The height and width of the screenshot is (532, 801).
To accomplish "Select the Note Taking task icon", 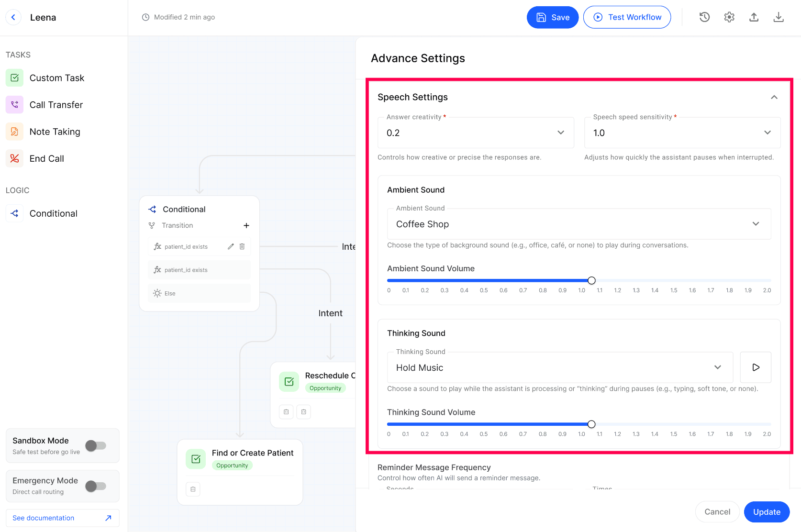I will coord(15,131).
